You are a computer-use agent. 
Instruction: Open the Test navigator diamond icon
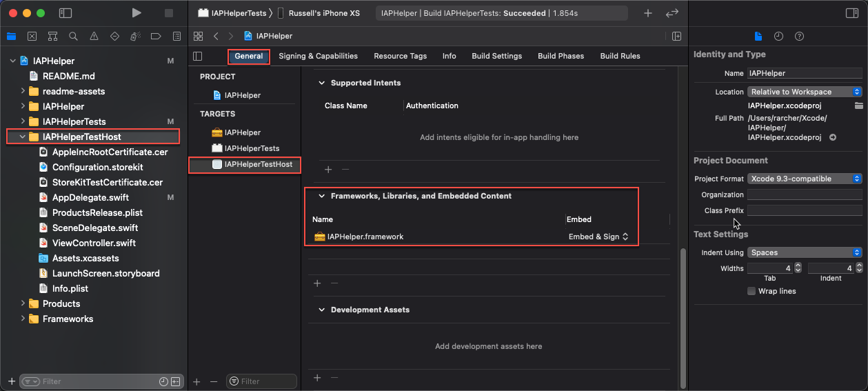(114, 36)
